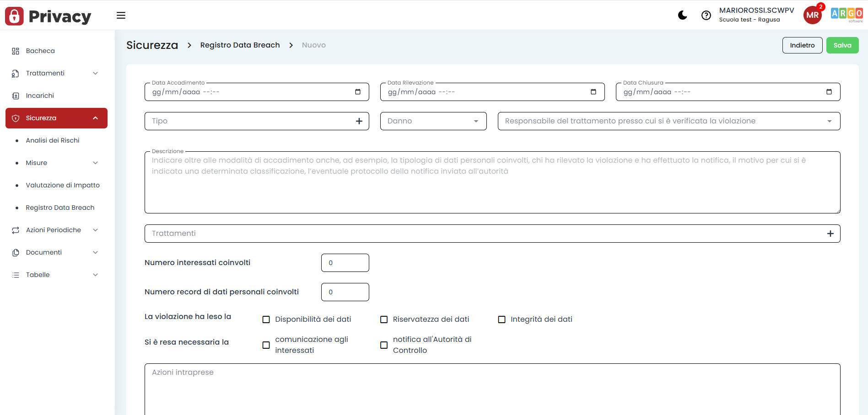The height and width of the screenshot is (415, 868).
Task: Click the hamburger menu icon
Action: click(121, 16)
